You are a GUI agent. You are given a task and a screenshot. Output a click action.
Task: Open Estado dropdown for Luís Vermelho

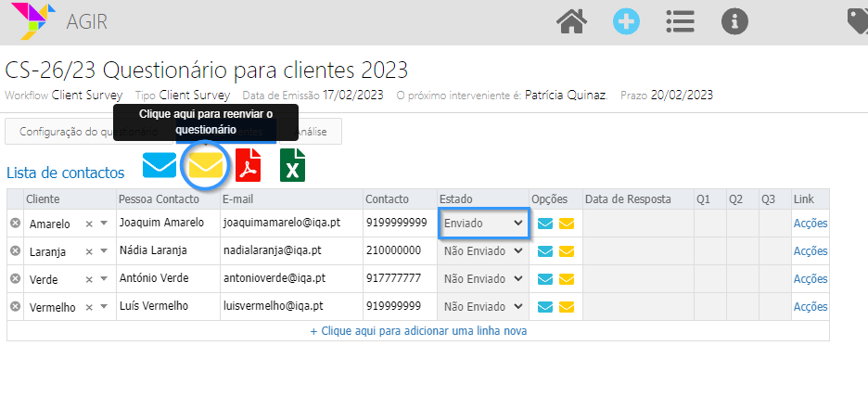pos(484,306)
